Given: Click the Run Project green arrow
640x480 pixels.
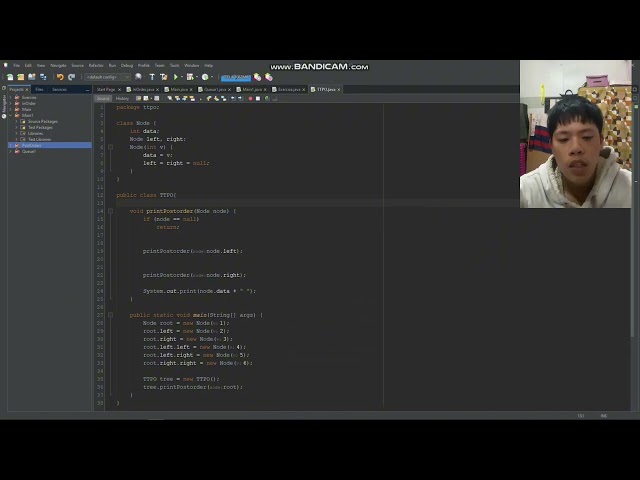Looking at the screenshot, I should (x=176, y=77).
